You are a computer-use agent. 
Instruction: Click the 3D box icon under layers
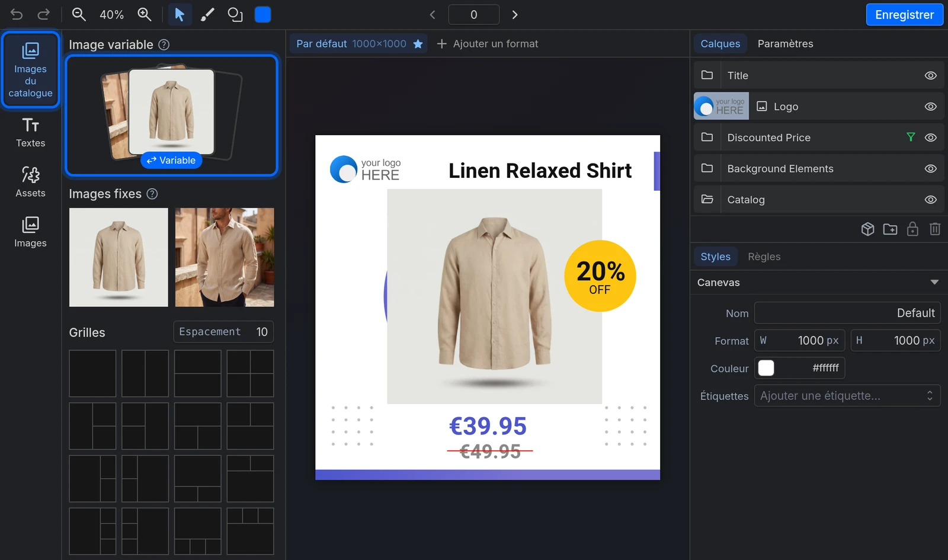pos(867,229)
